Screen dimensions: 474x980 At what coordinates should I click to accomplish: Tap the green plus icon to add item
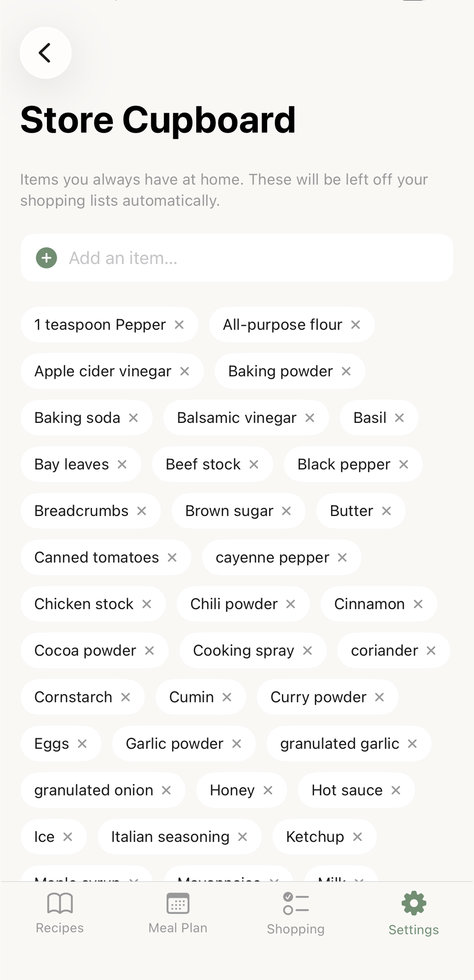[x=46, y=258]
